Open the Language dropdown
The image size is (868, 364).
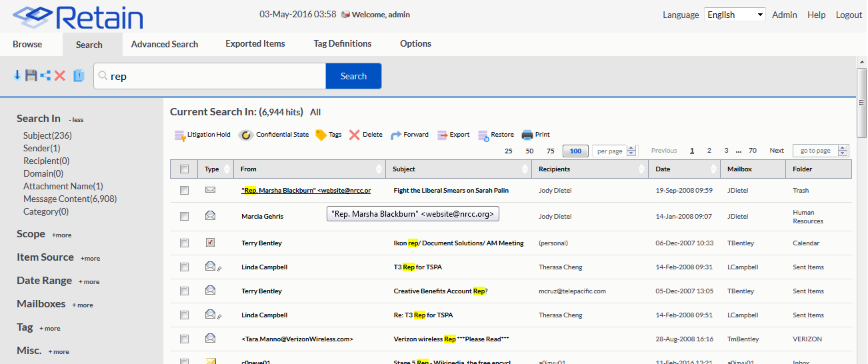coord(735,15)
